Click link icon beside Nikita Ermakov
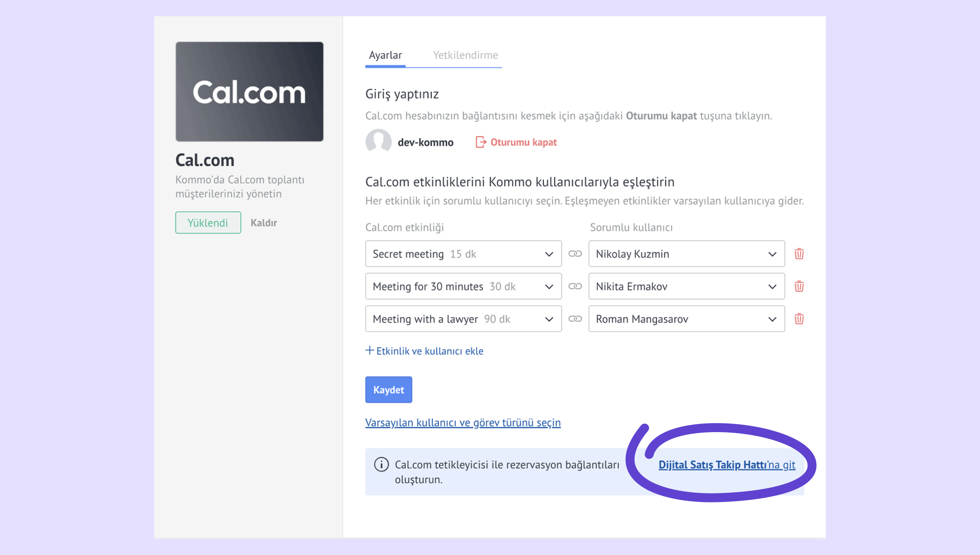The width and height of the screenshot is (980, 555). click(x=575, y=286)
